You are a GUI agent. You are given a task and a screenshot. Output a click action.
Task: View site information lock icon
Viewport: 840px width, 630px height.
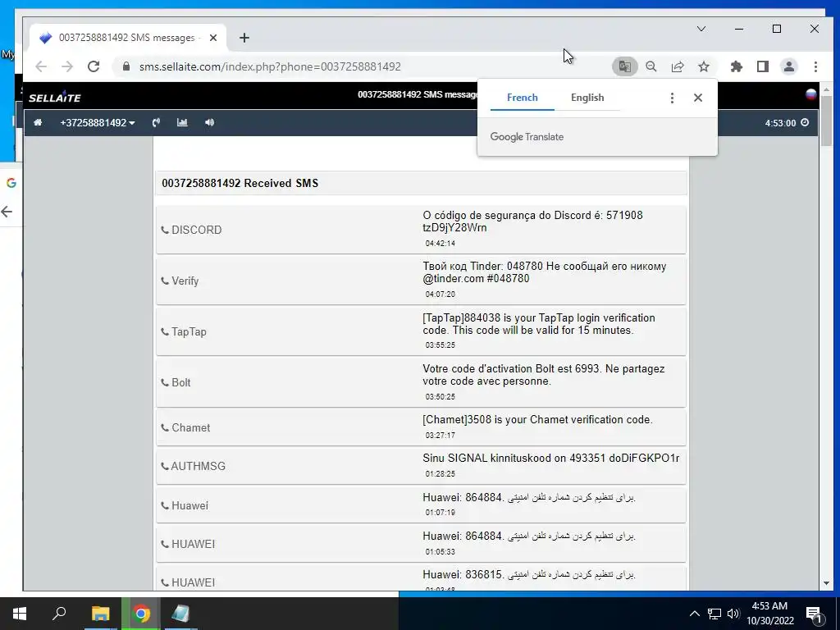pos(126,66)
